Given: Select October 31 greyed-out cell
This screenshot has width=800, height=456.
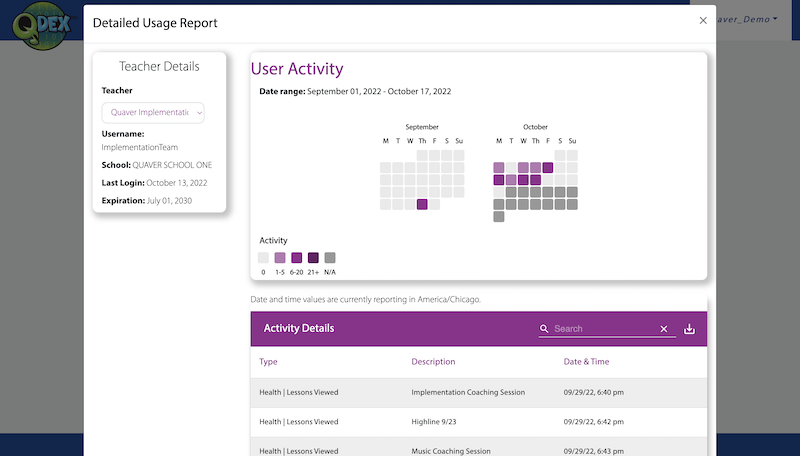Looking at the screenshot, I should (498, 217).
